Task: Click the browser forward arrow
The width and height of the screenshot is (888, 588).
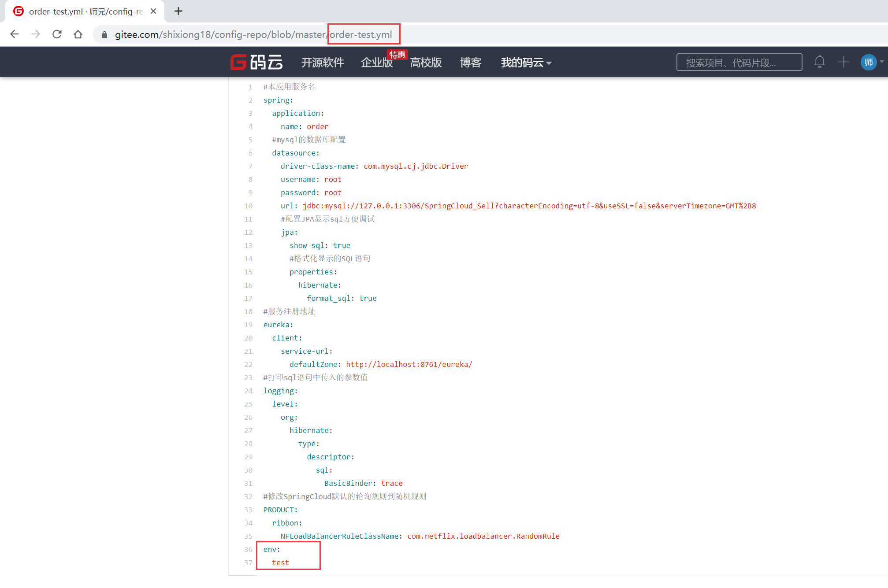Action: coord(36,34)
